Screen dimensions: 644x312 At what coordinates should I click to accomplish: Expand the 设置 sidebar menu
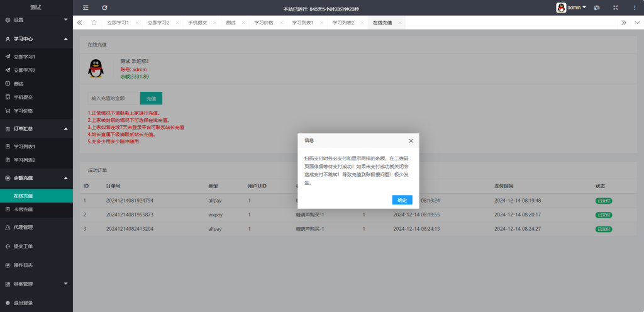tap(36, 19)
